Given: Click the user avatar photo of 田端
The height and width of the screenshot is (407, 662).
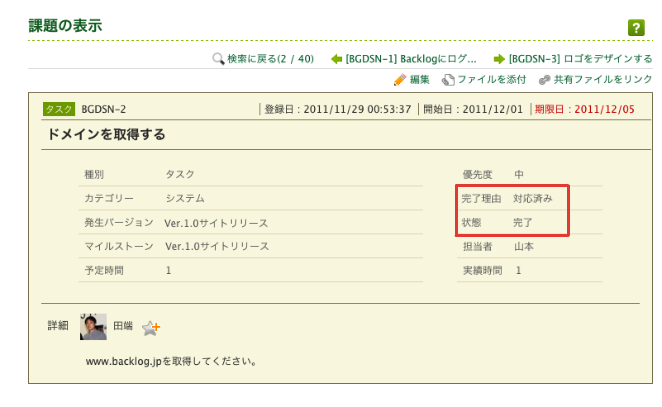Looking at the screenshot, I should [93, 327].
